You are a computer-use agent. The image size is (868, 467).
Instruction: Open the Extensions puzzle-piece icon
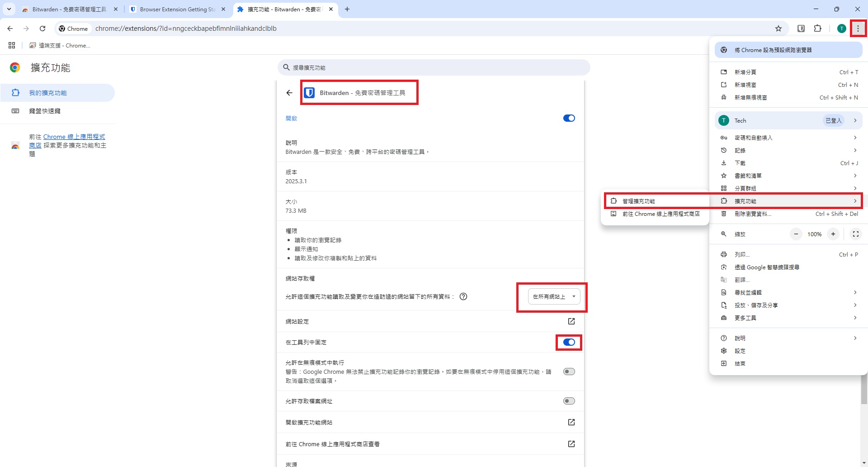(818, 28)
